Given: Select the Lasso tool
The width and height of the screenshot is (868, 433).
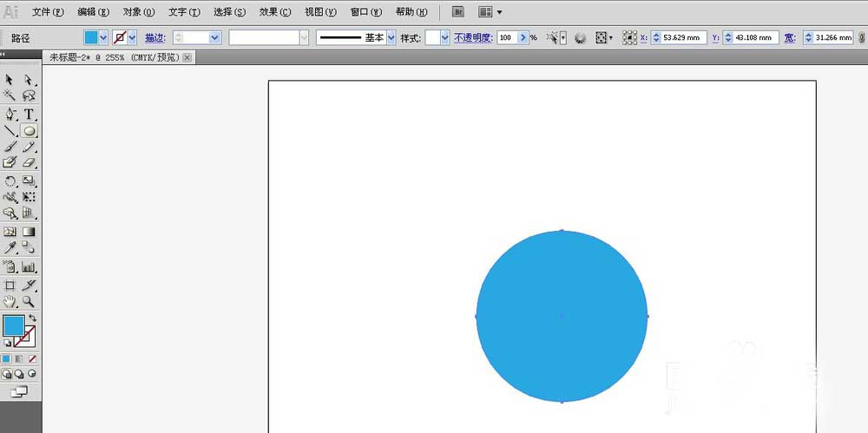Looking at the screenshot, I should [x=29, y=95].
